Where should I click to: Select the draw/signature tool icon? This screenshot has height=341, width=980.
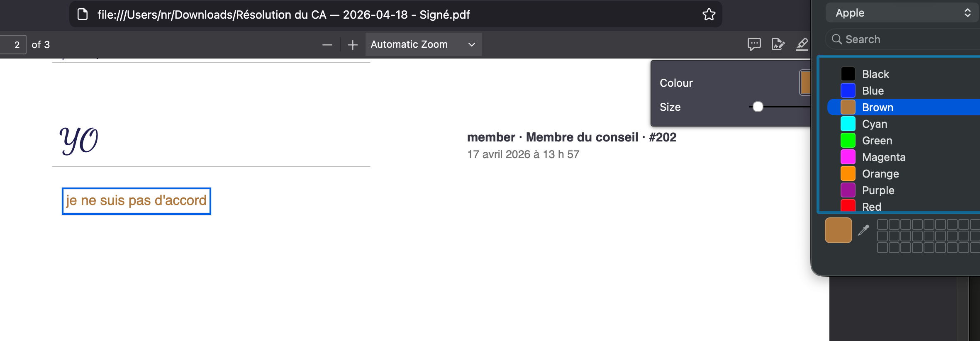(x=778, y=44)
